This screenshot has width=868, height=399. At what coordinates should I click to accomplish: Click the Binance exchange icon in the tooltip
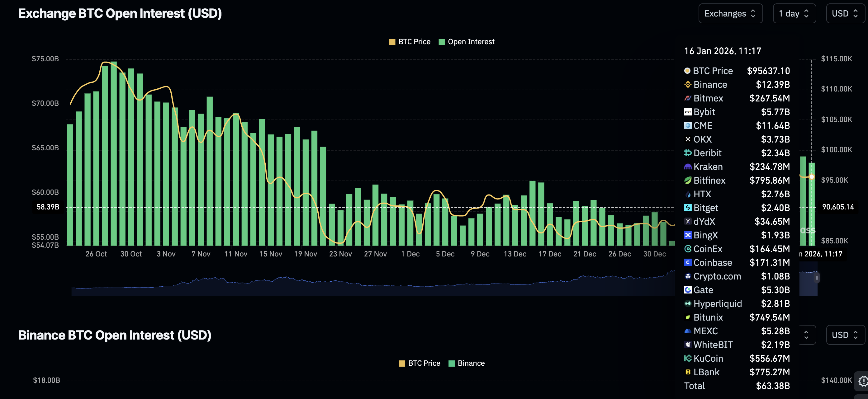[688, 85]
